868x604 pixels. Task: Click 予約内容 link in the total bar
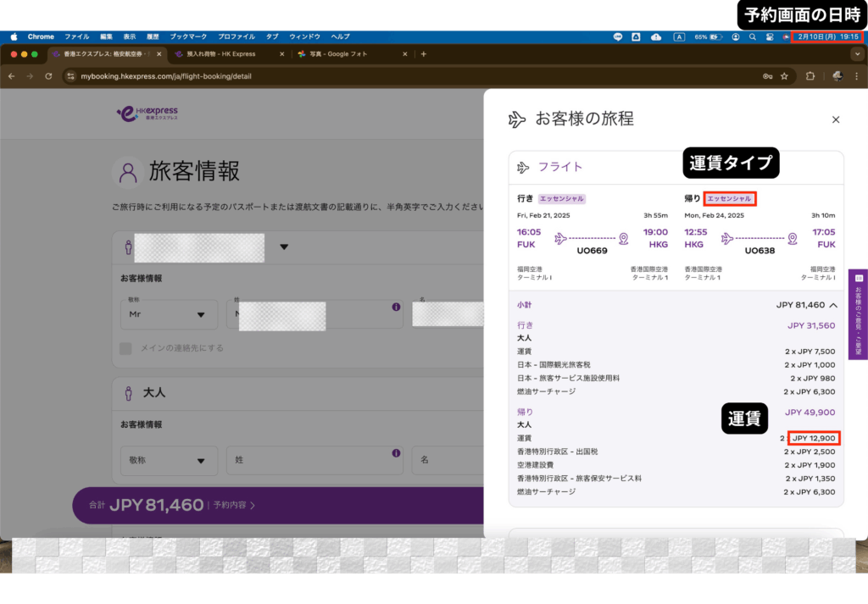tap(234, 506)
